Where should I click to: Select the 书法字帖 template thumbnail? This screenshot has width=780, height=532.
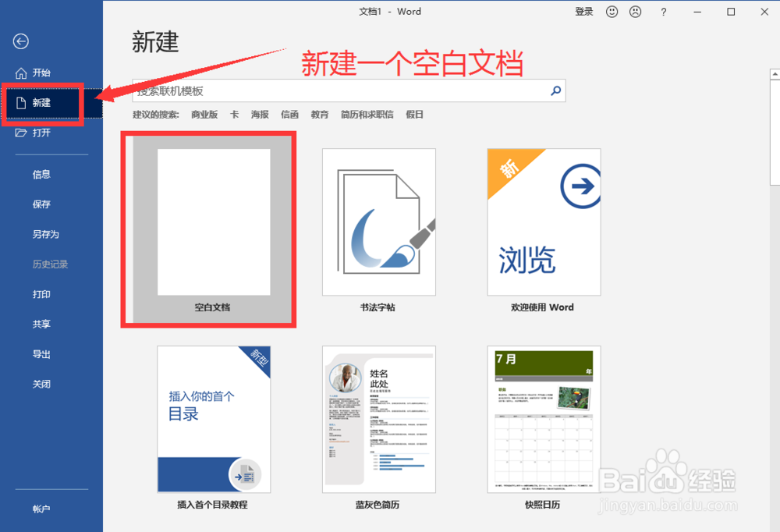[378, 222]
